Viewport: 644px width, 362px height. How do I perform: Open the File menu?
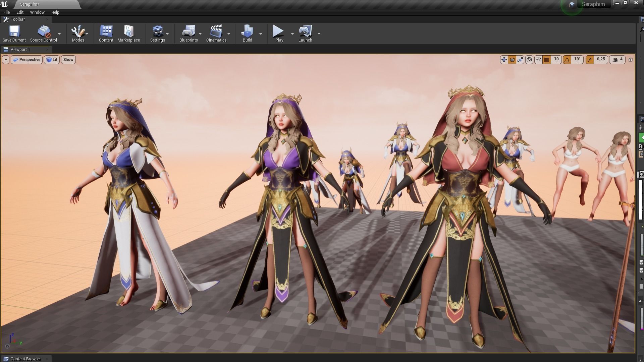tap(6, 12)
